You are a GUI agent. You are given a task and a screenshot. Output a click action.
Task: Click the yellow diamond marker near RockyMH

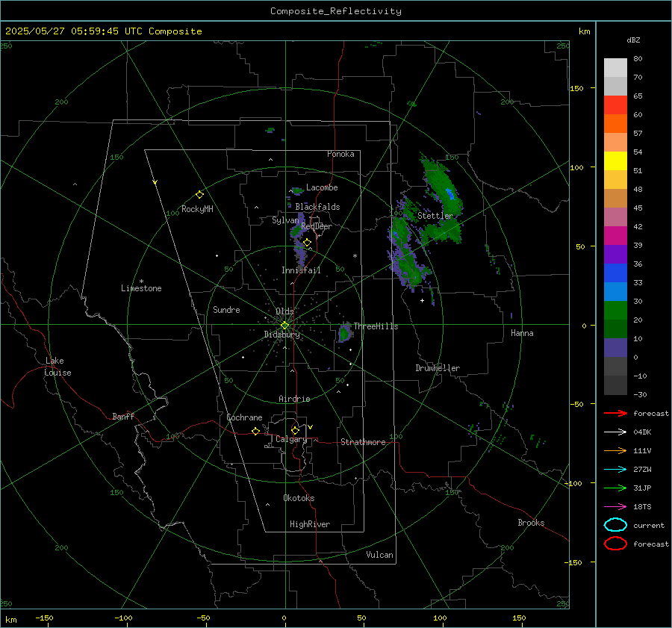pos(199,195)
